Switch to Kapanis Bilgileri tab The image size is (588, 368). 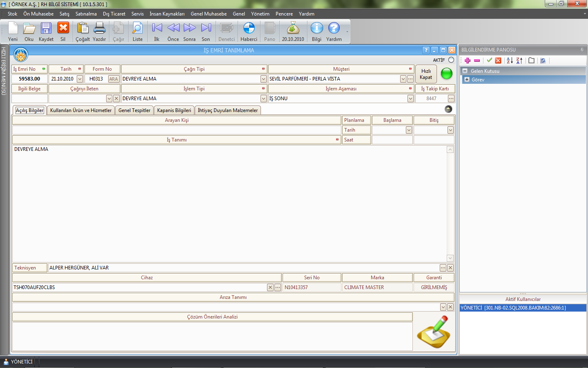click(x=174, y=110)
